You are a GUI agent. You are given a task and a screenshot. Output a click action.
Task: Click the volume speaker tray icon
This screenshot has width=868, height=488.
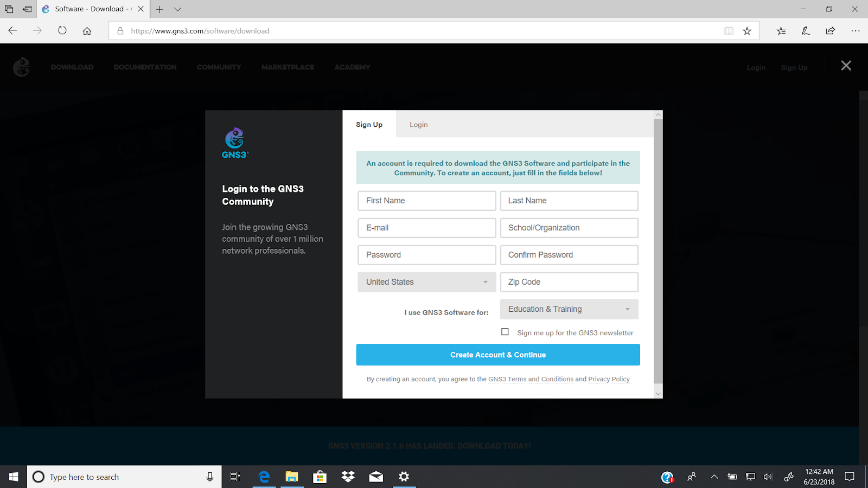click(768, 477)
